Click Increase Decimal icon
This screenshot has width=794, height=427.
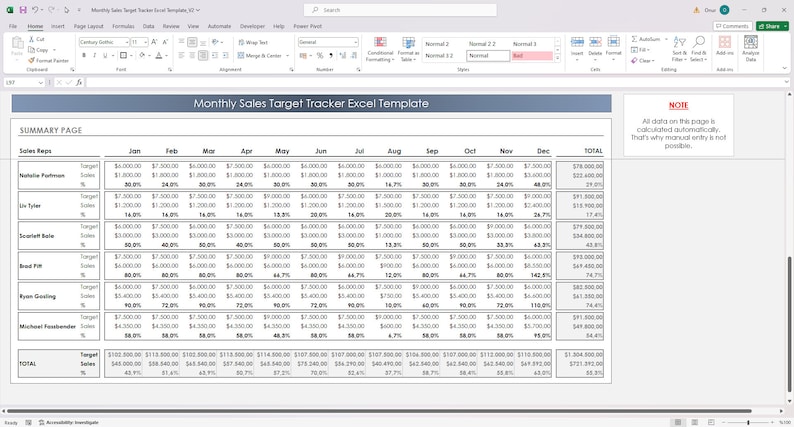tap(342, 55)
